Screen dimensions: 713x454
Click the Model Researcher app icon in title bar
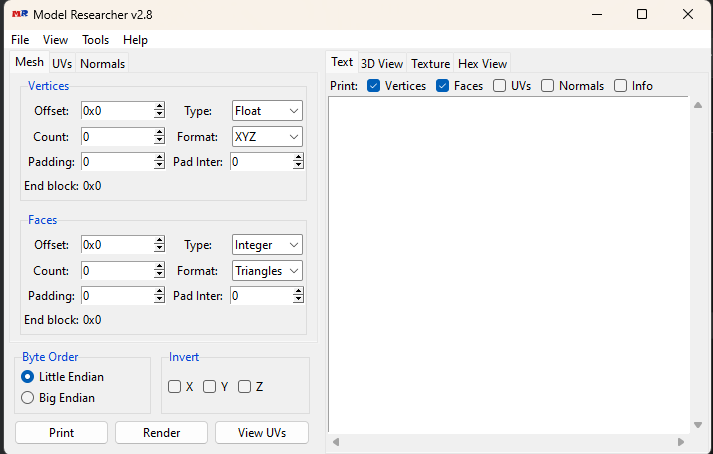19,14
